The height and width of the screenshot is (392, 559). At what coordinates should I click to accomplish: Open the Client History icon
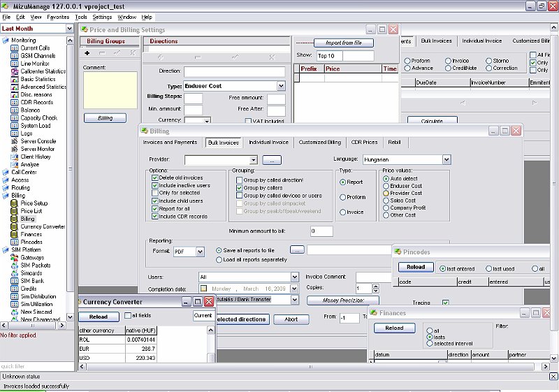tap(14, 157)
